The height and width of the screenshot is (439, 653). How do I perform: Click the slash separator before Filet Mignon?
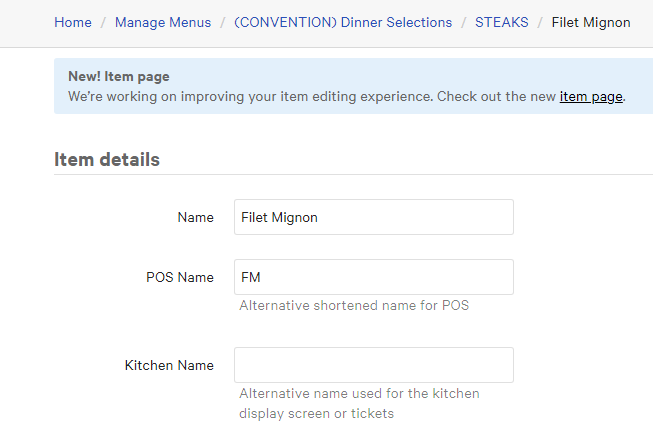pos(540,22)
